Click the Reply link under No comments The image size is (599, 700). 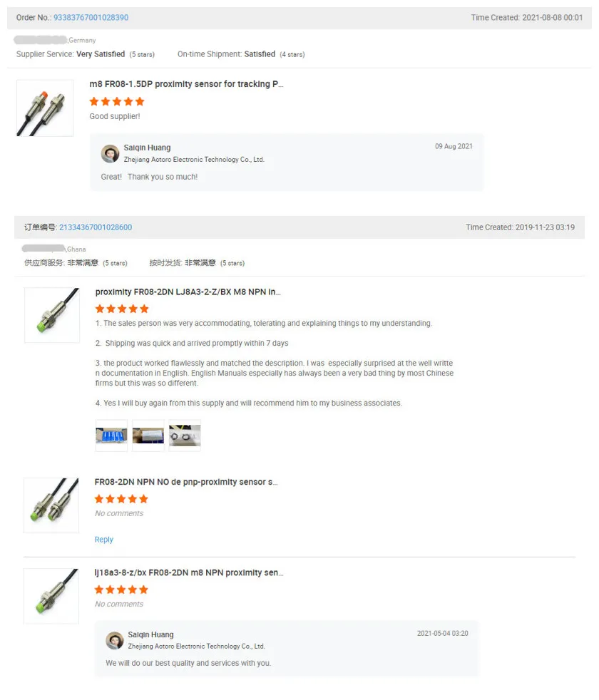(103, 540)
